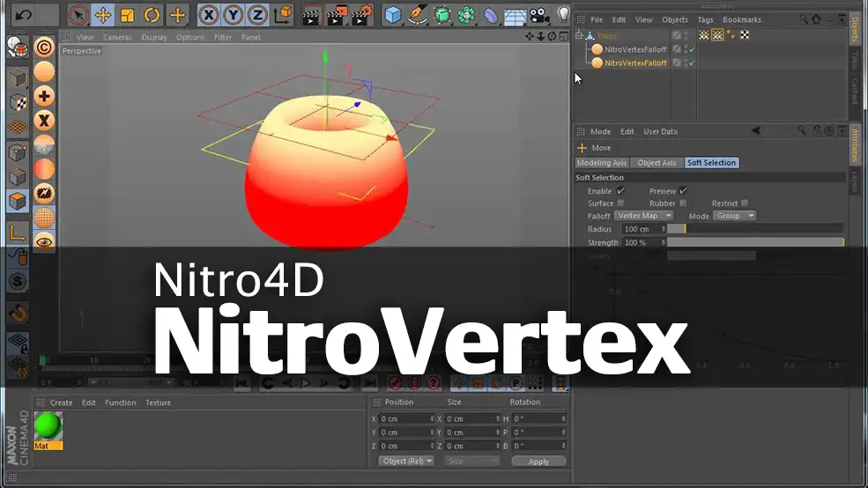Open Falloff Vertex Map dropdown
868x488 pixels.
coord(644,216)
